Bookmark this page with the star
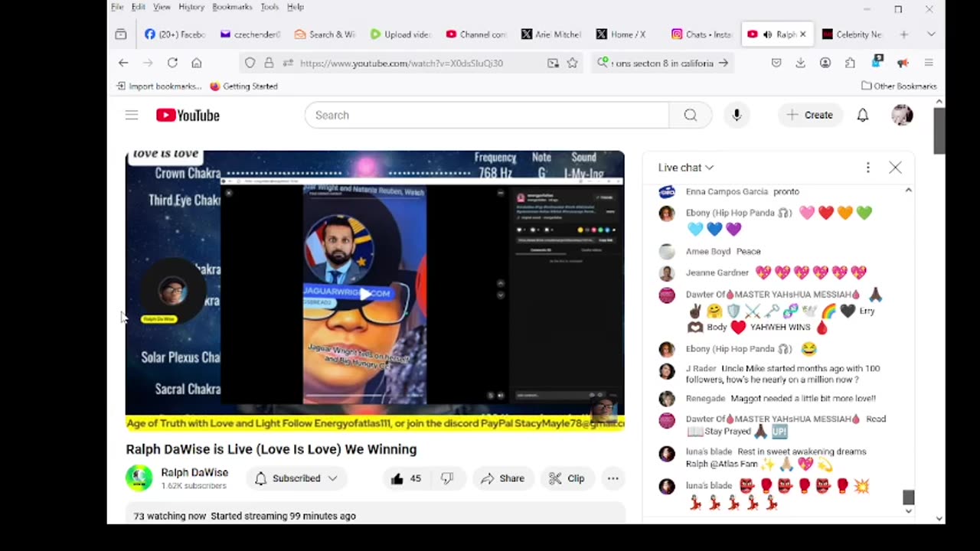980x551 pixels. (572, 63)
